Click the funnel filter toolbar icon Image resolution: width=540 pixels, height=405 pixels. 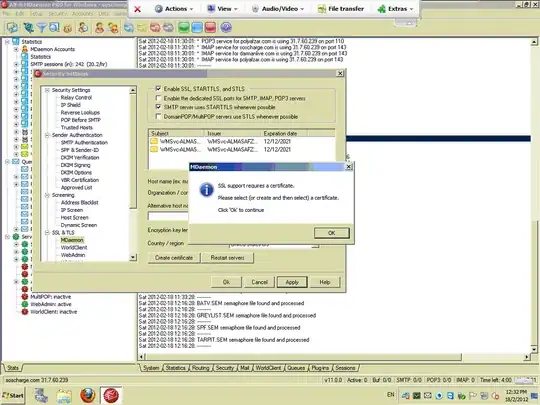tap(42, 28)
